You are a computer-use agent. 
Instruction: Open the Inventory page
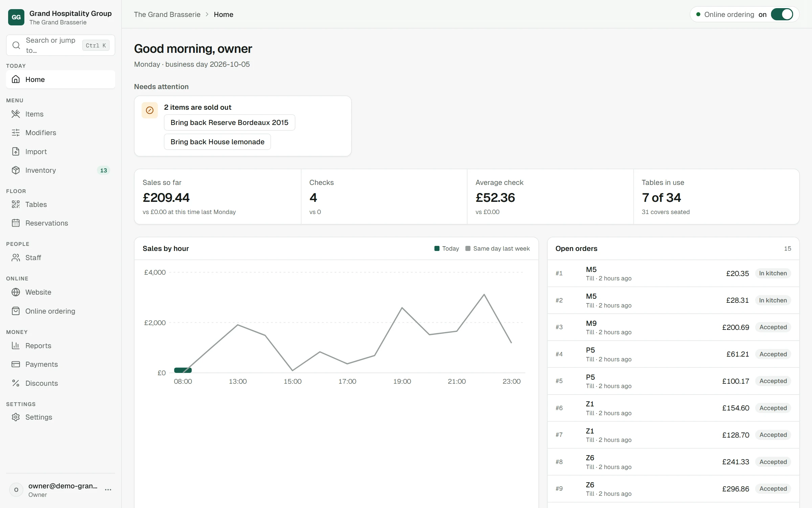coord(61,170)
